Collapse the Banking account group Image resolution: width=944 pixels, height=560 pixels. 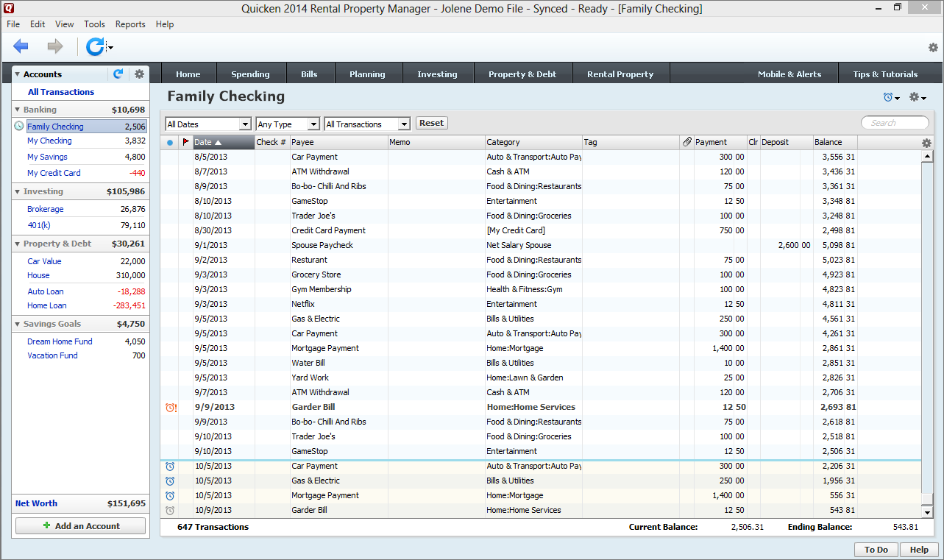17,110
